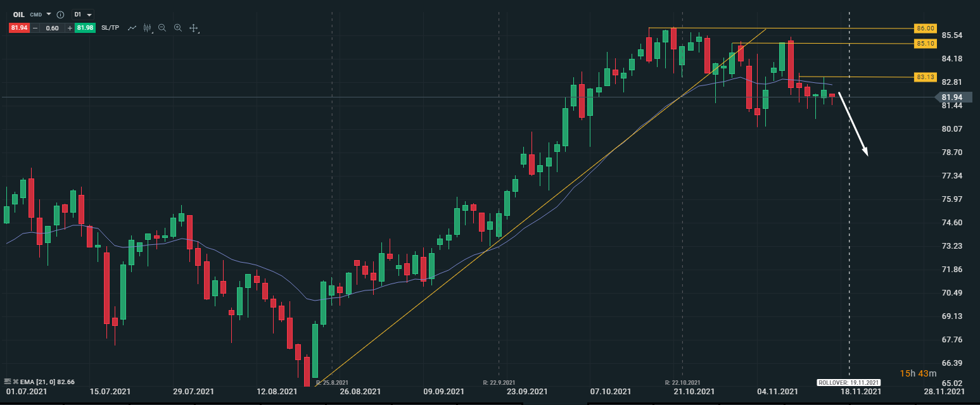This screenshot has width=980, height=405.
Task: Open the candlestick chart type selector
Action: (x=148, y=28)
